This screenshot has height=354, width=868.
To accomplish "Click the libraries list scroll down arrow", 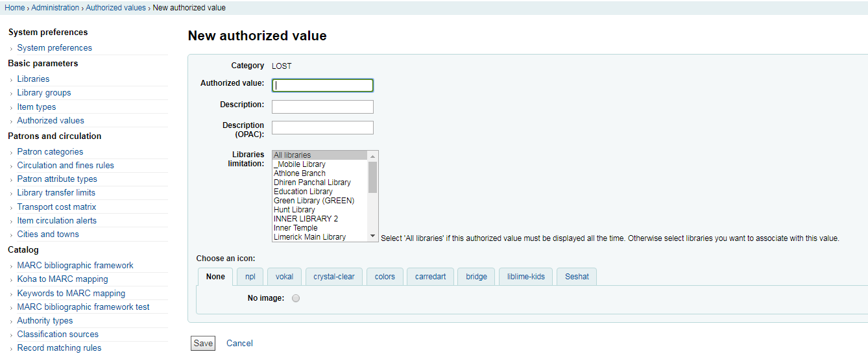I will tap(372, 236).
